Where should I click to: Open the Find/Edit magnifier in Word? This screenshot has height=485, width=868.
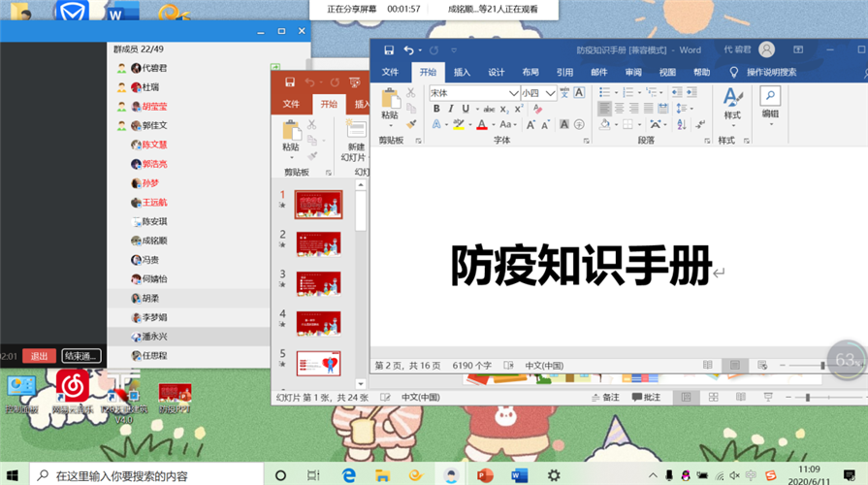coord(770,96)
